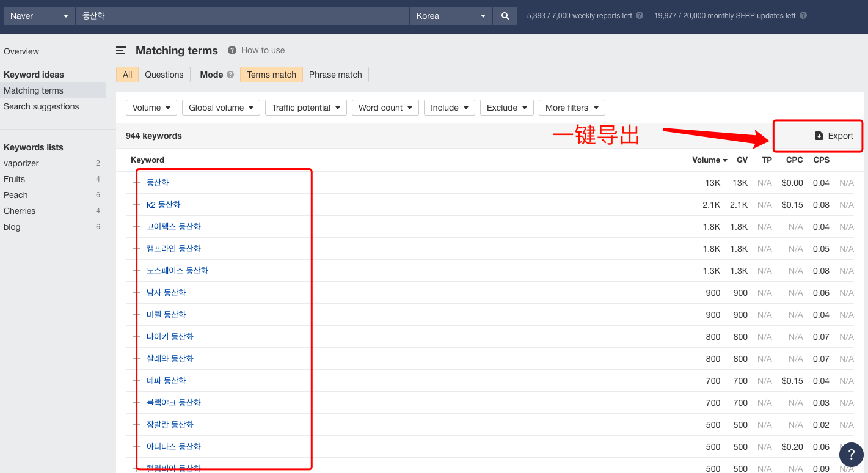Click the plus icon beside 등산화 row
Screen dimensions: 868x473
[136, 183]
